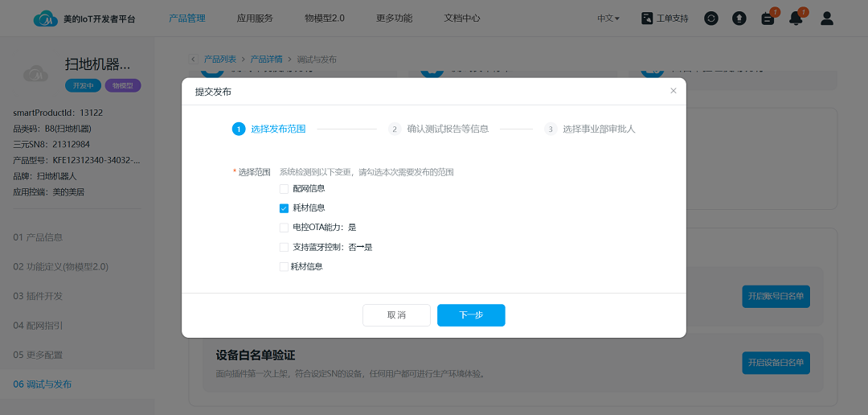
Task: Open the user profile avatar icon
Action: point(827,18)
